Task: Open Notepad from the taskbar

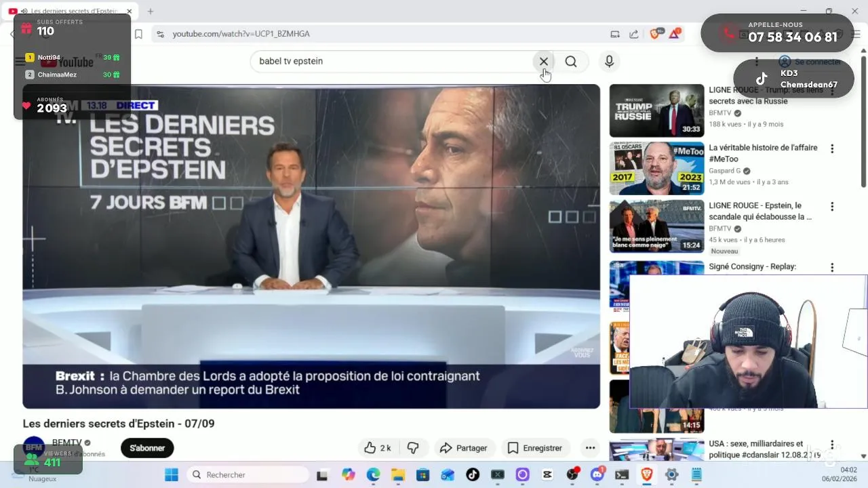Action: pos(696,474)
